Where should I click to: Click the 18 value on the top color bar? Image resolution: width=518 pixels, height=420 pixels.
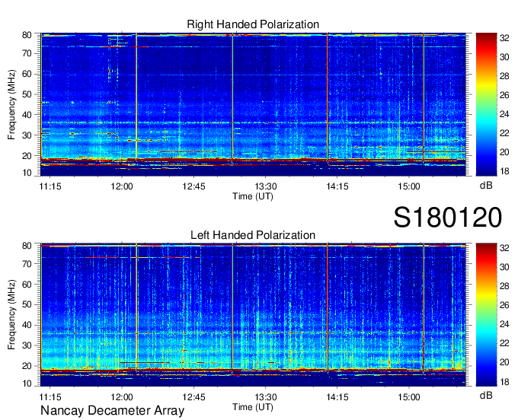[504, 171]
